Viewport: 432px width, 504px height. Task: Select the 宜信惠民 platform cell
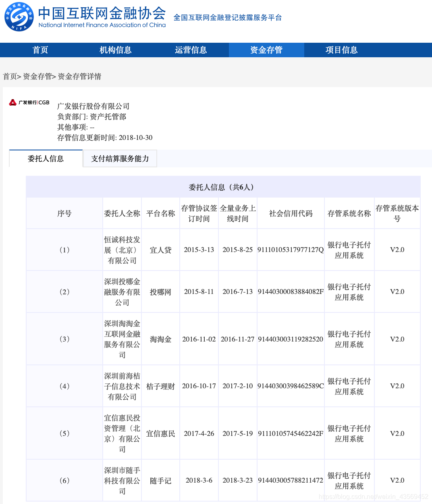pos(161,433)
